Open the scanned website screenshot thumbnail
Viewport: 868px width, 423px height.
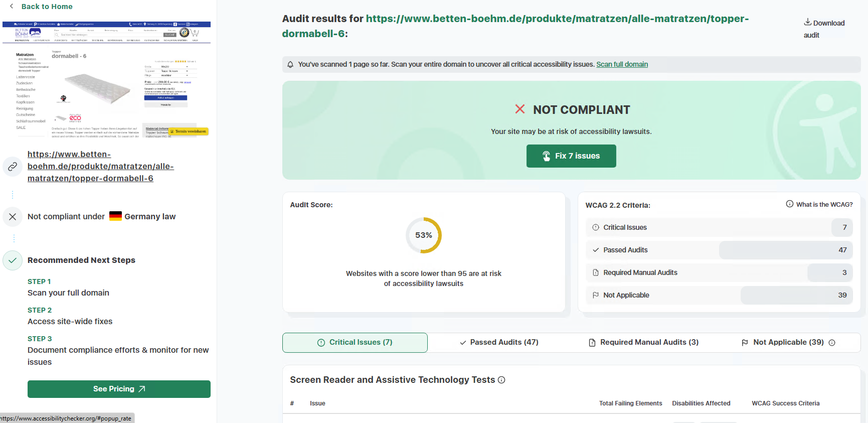[106, 80]
